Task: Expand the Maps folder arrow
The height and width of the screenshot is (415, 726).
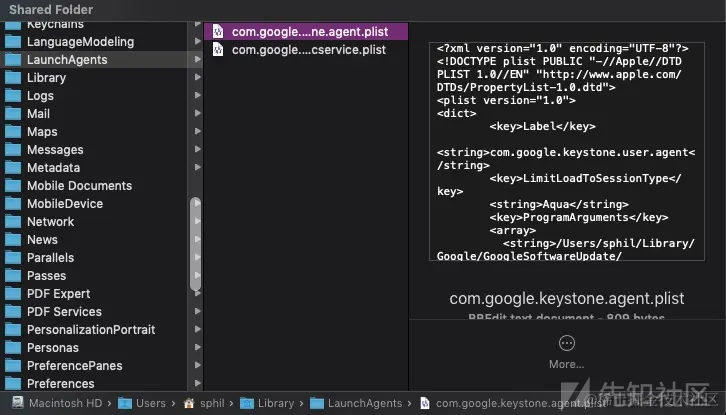Action: pos(198,131)
